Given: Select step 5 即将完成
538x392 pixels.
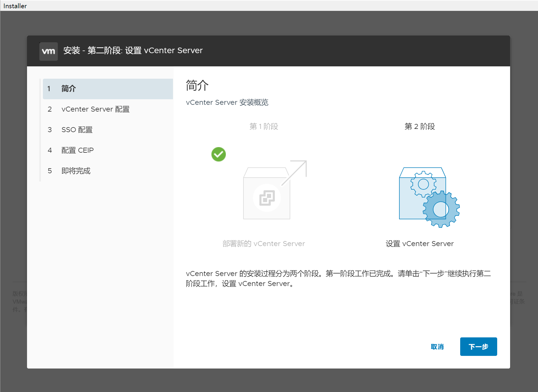Looking at the screenshot, I should click(76, 171).
